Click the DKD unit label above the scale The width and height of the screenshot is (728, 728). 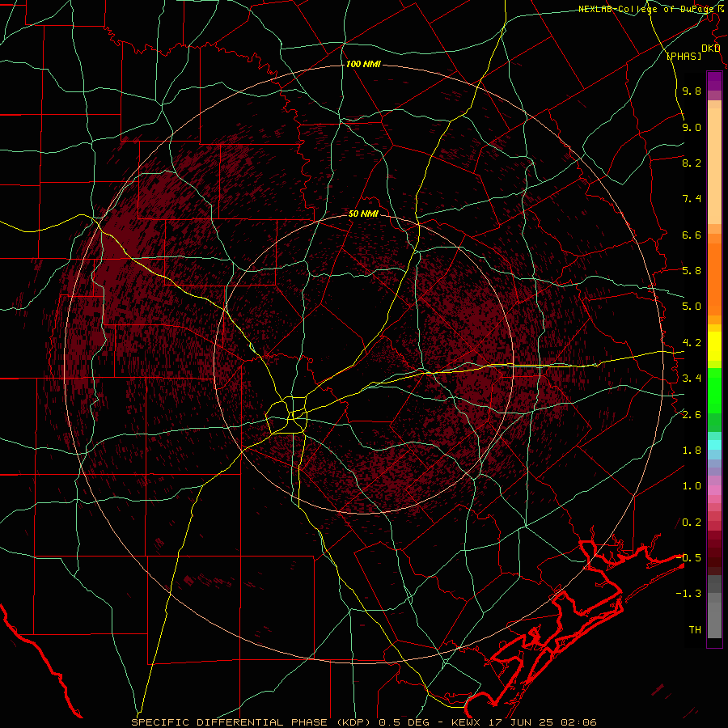(x=711, y=49)
